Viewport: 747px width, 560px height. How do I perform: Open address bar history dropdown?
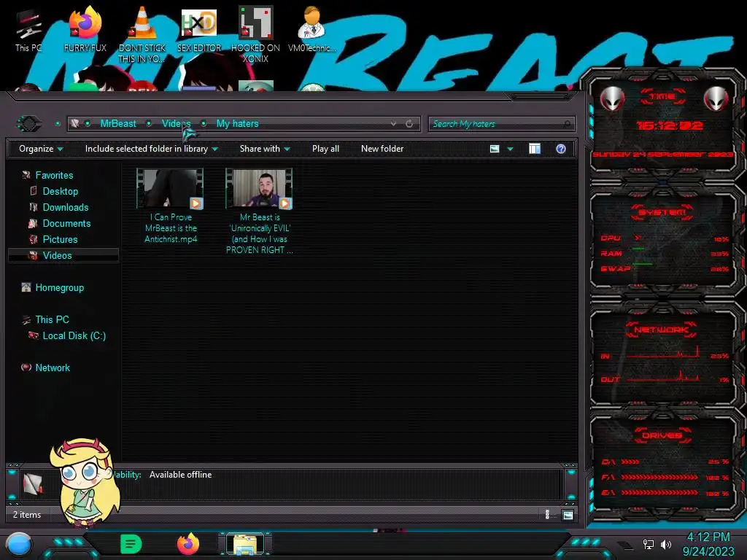point(393,124)
